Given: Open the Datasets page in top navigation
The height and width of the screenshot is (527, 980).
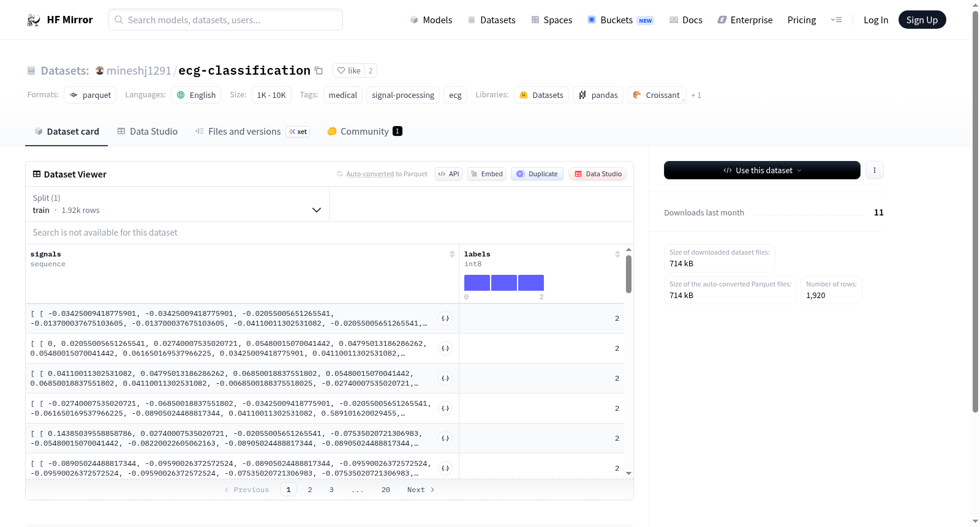Looking at the screenshot, I should 491,20.
